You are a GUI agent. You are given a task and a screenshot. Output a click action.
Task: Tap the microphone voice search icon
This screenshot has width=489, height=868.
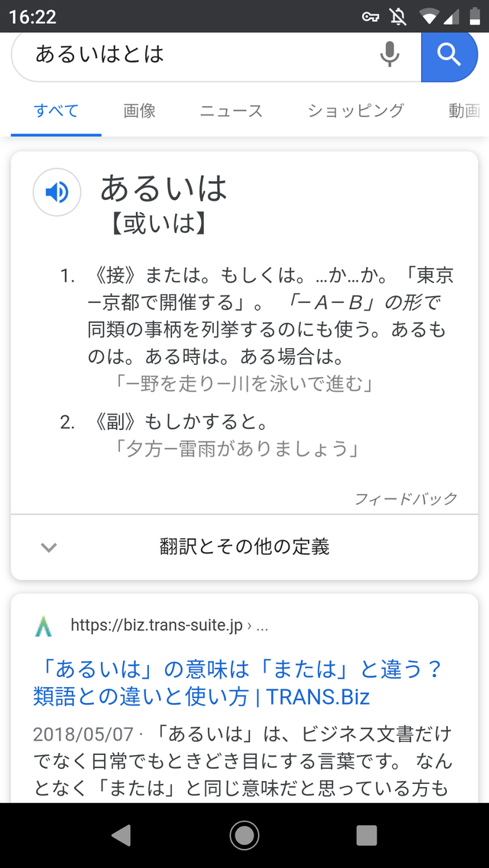[x=390, y=54]
